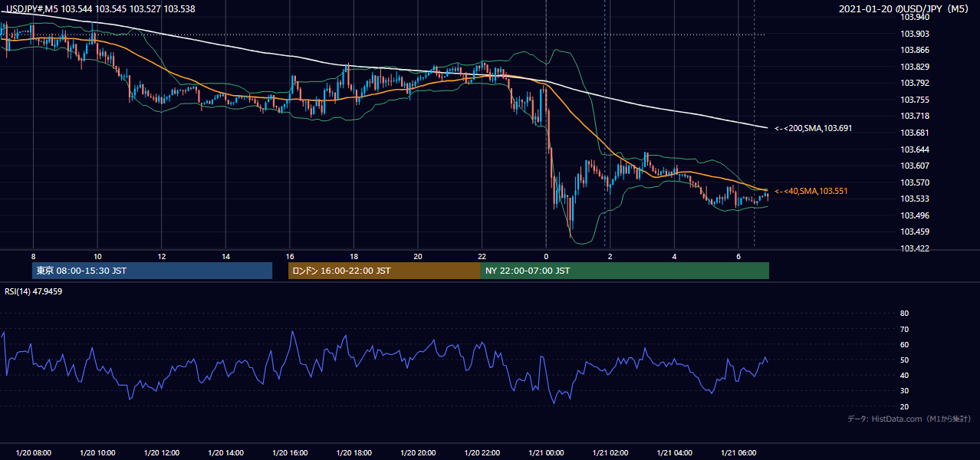Click time label 1/21 02:00
Screen dimensions: 980x460
(610, 453)
